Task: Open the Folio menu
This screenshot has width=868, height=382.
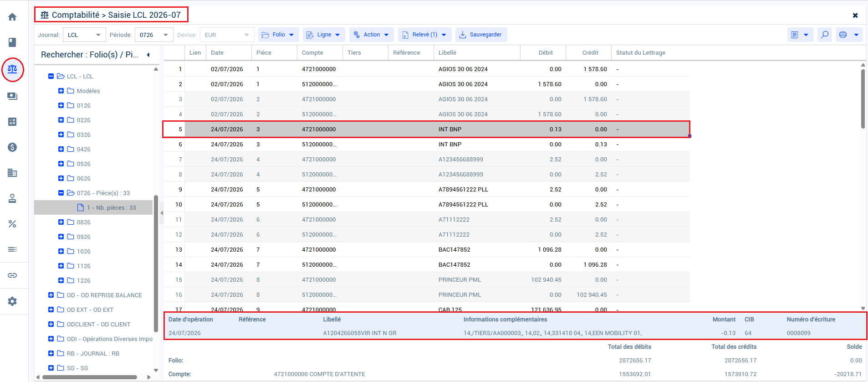Action: coord(278,35)
